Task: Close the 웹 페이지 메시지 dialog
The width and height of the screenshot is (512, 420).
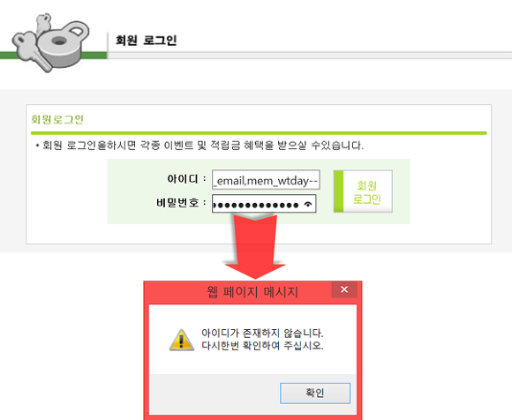Action: [344, 289]
